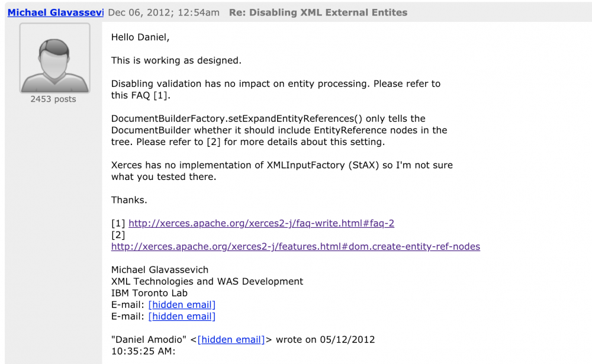Click the "2453 posts" count label
Image resolution: width=592 pixels, height=364 pixels.
[x=53, y=99]
